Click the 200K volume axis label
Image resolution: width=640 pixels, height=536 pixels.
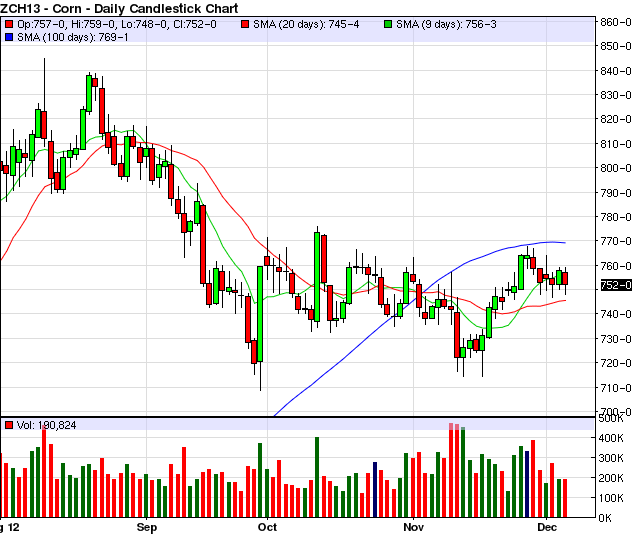click(x=611, y=478)
